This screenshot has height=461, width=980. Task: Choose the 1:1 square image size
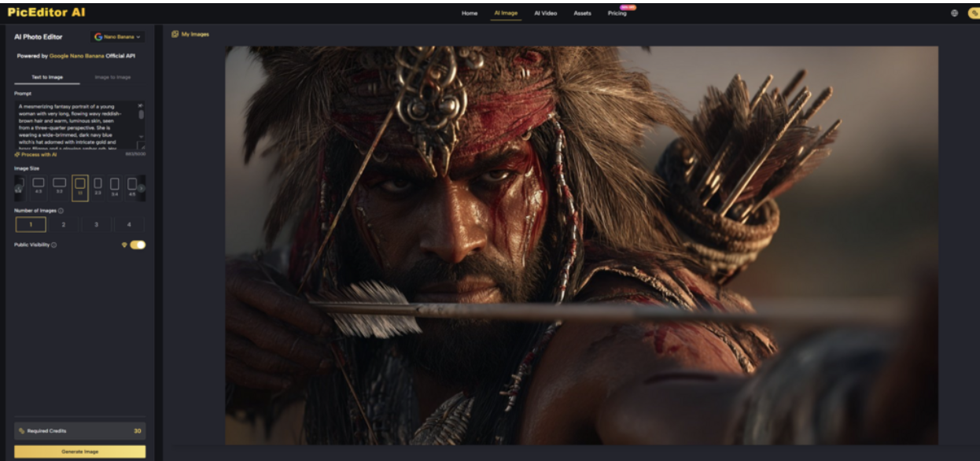point(79,185)
